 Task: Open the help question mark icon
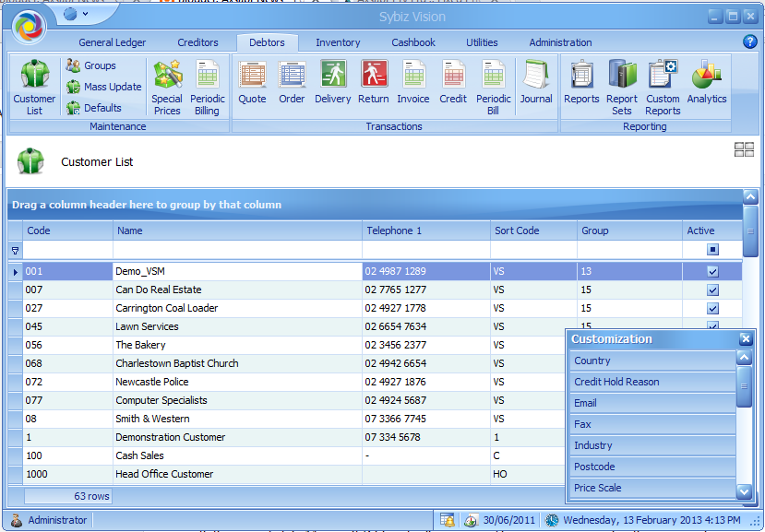(x=750, y=41)
